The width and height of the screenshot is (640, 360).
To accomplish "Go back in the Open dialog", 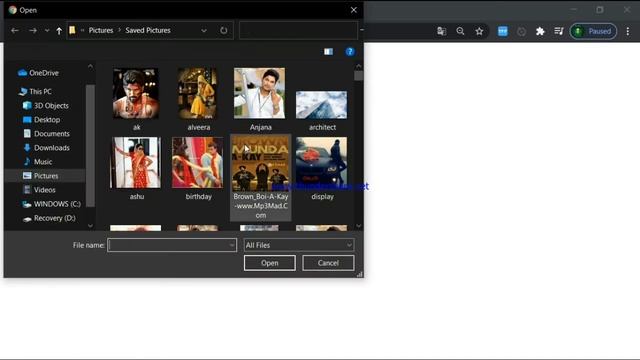I will [x=15, y=31].
